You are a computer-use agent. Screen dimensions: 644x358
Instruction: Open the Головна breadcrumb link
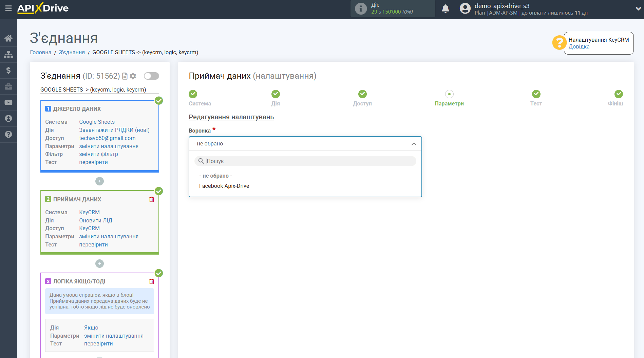41,52
